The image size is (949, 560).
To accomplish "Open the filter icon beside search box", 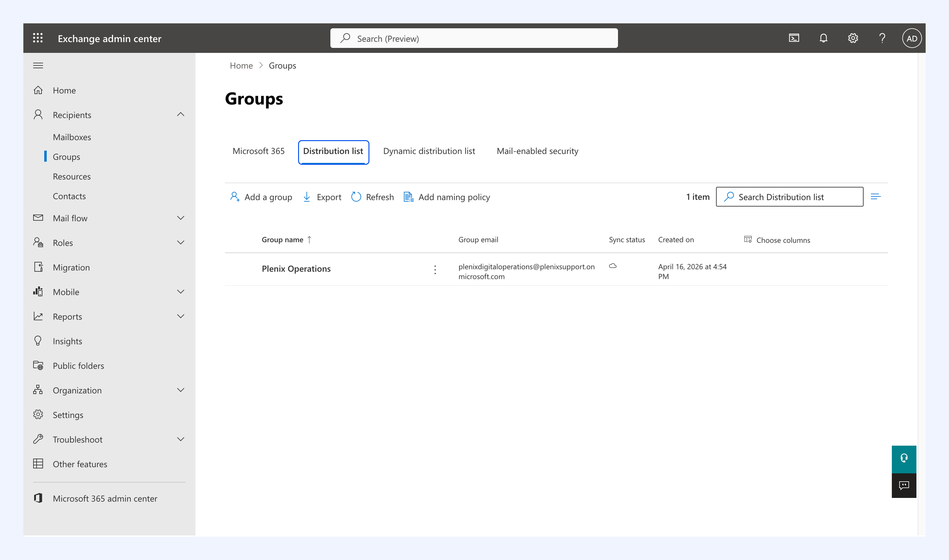I will pos(876,197).
